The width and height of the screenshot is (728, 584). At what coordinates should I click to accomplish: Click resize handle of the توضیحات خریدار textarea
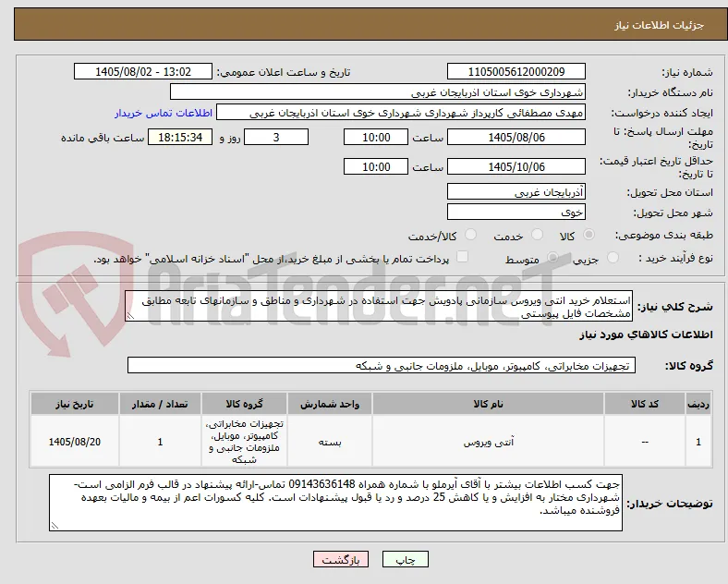pyautogui.click(x=55, y=526)
